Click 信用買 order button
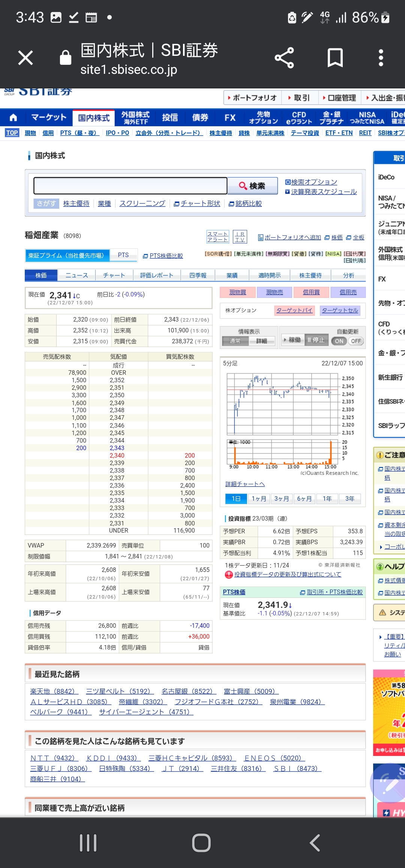 click(x=311, y=292)
